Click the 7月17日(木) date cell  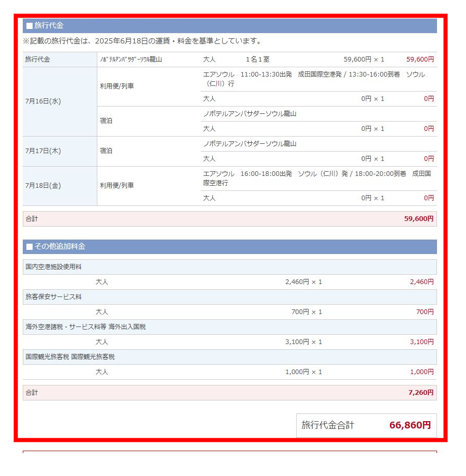coord(60,151)
